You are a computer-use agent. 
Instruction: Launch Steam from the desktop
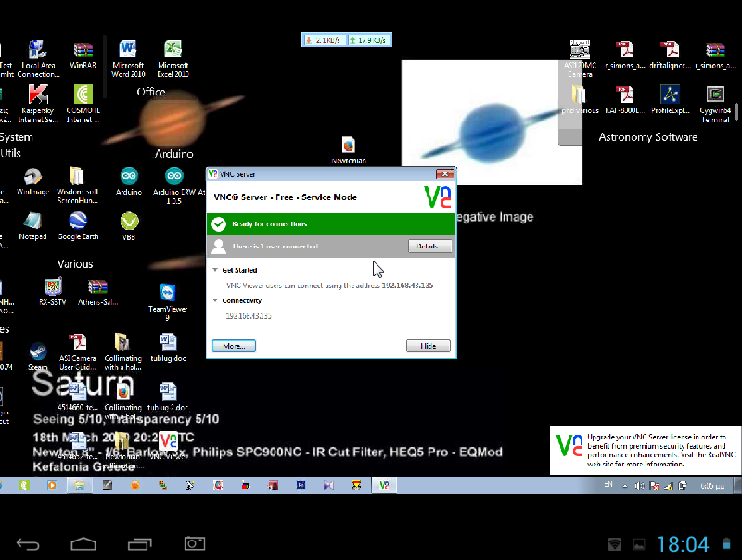click(38, 357)
